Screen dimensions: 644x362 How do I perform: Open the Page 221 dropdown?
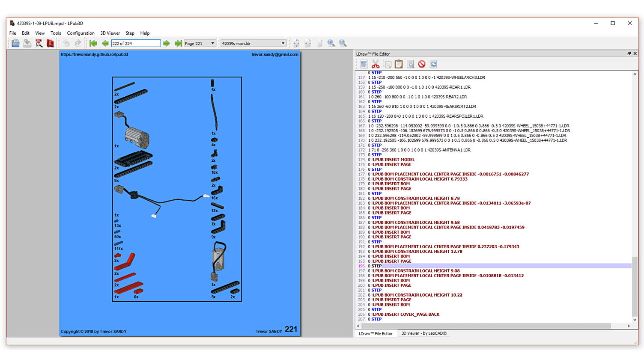pos(200,43)
